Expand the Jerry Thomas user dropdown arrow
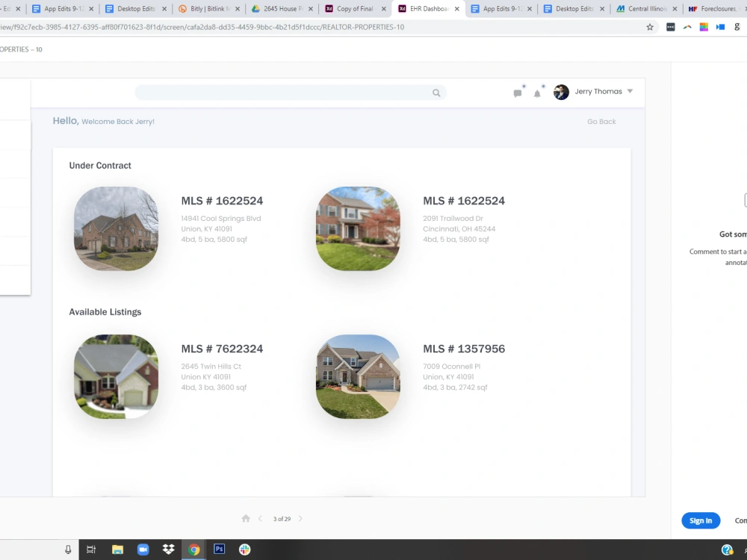 630,91
